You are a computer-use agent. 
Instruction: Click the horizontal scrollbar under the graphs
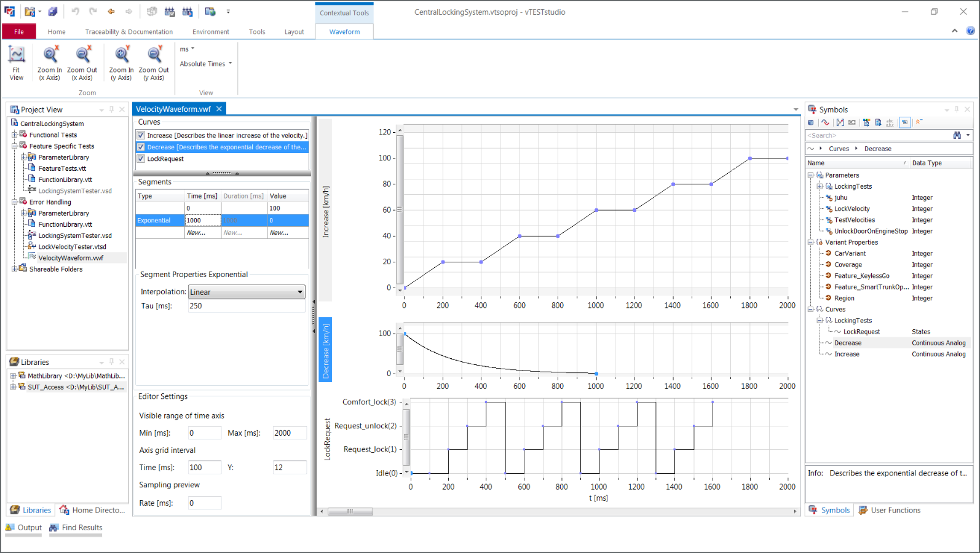pyautogui.click(x=350, y=511)
